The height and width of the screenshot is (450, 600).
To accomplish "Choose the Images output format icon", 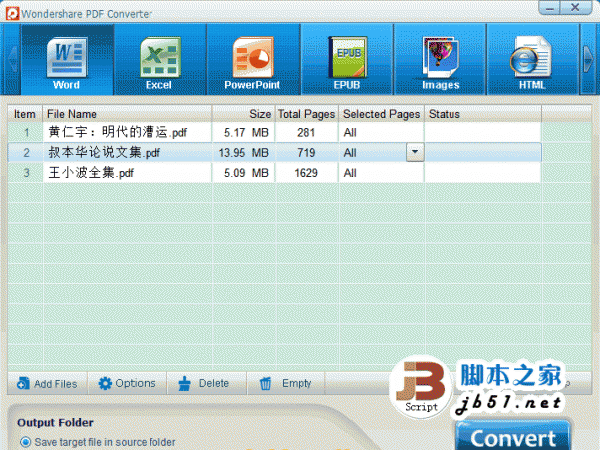I will (440, 59).
